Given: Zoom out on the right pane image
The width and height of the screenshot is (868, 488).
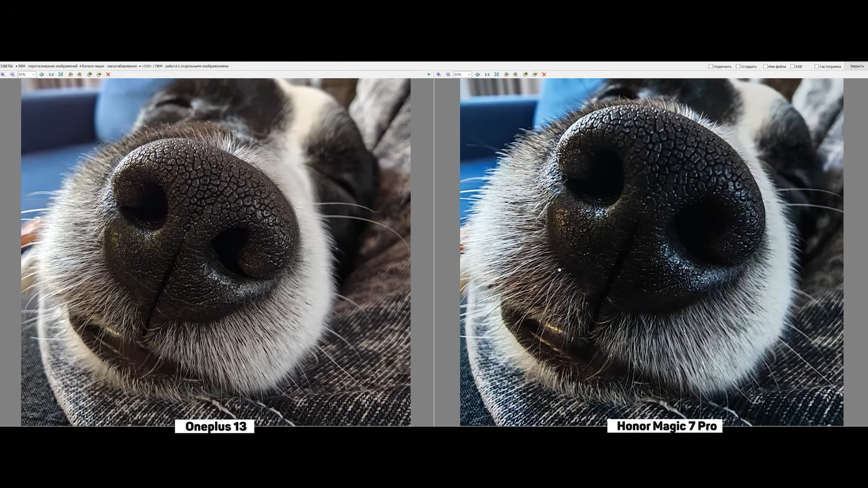Looking at the screenshot, I should (x=448, y=74).
